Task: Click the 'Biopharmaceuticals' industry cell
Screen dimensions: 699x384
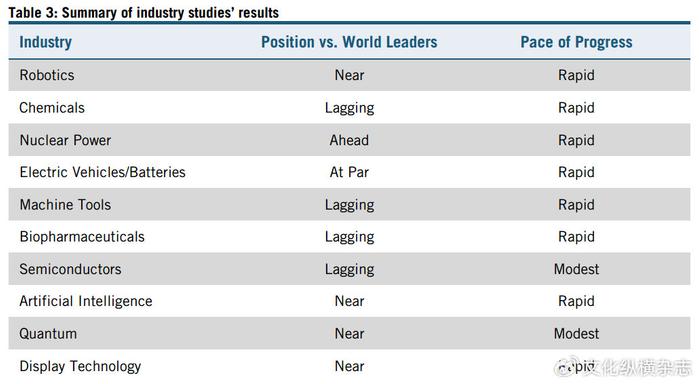Action: tap(82, 237)
